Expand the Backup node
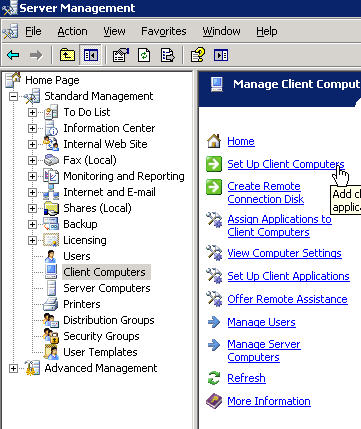The image size is (361, 429). pyautogui.click(x=32, y=224)
